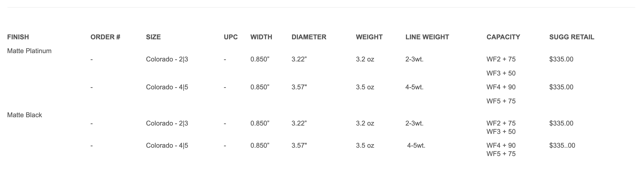The height and width of the screenshot is (172, 644).
Task: Click the FINISH column header
Action: click(18, 37)
